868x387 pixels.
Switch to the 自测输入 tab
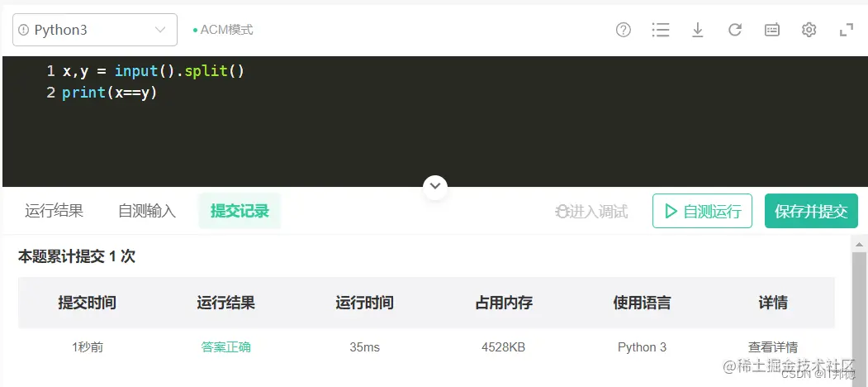point(147,211)
